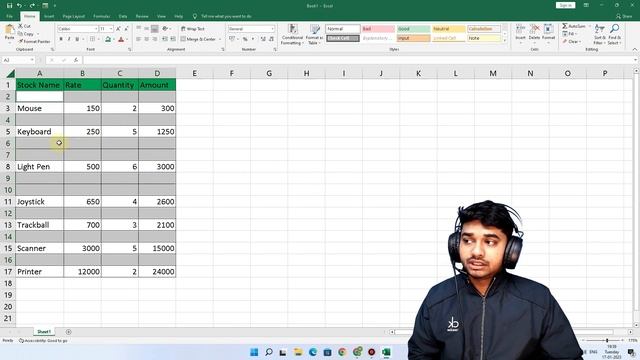The image size is (640, 360).
Task: Apply the Bad cell style
Action: 378,29
